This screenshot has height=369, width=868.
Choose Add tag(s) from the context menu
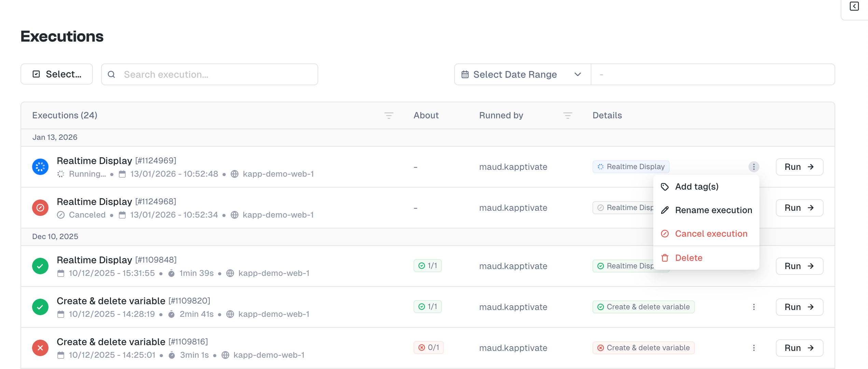click(x=697, y=187)
